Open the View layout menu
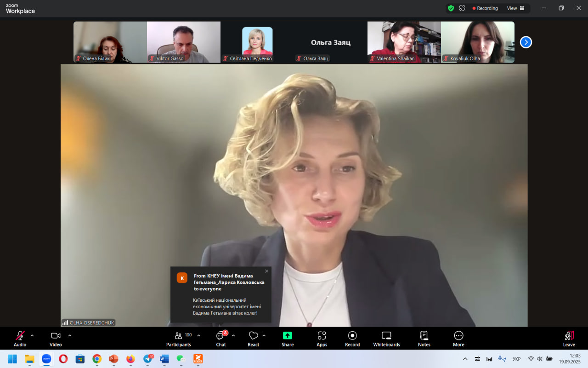Screen dimensions: 588x368 click(515, 8)
